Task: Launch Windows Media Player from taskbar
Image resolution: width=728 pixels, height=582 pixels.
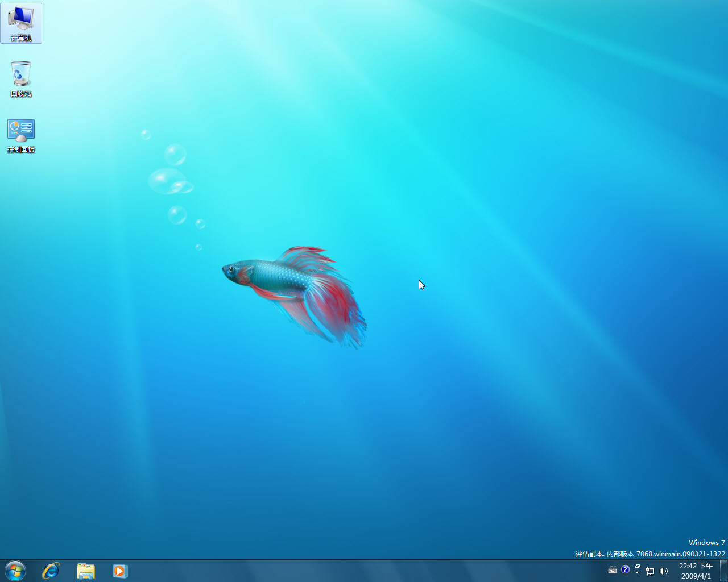Action: click(120, 571)
